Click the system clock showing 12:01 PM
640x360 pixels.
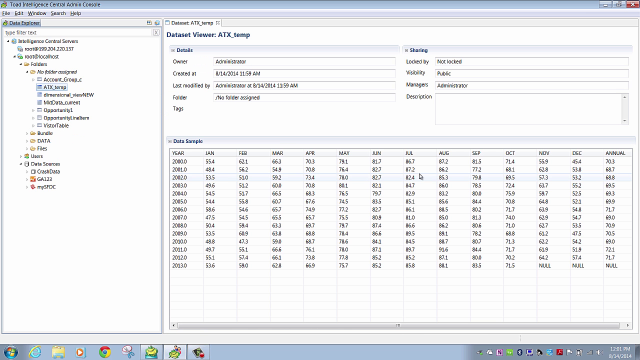pyautogui.click(x=620, y=352)
